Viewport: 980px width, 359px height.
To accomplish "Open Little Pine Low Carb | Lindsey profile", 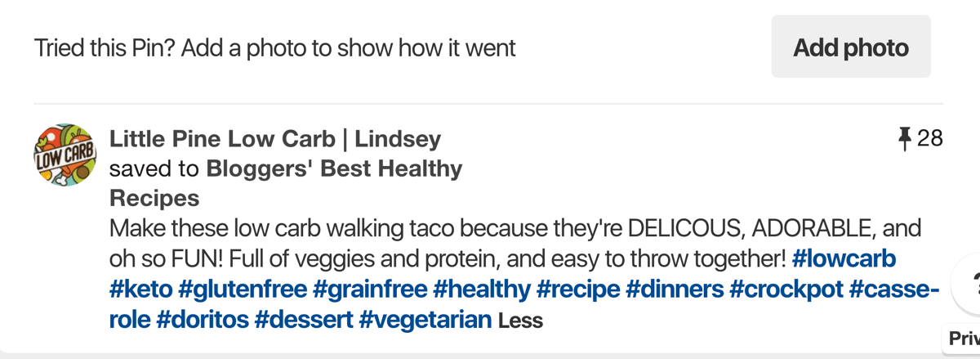I will 275,139.
